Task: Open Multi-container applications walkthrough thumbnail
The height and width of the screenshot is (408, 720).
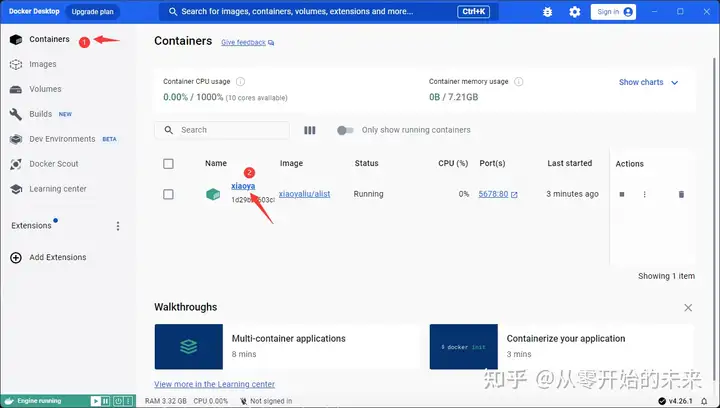Action: (189, 347)
